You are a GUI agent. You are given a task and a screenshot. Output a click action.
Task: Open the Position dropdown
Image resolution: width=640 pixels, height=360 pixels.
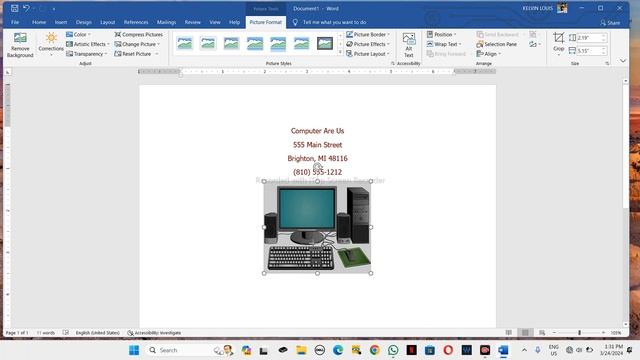click(442, 35)
